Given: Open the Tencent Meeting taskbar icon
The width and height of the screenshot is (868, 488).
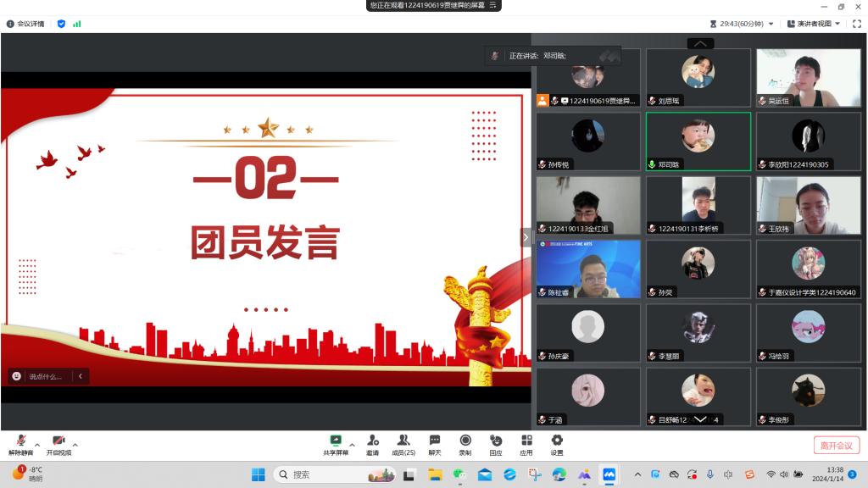Looking at the screenshot, I should 609,474.
